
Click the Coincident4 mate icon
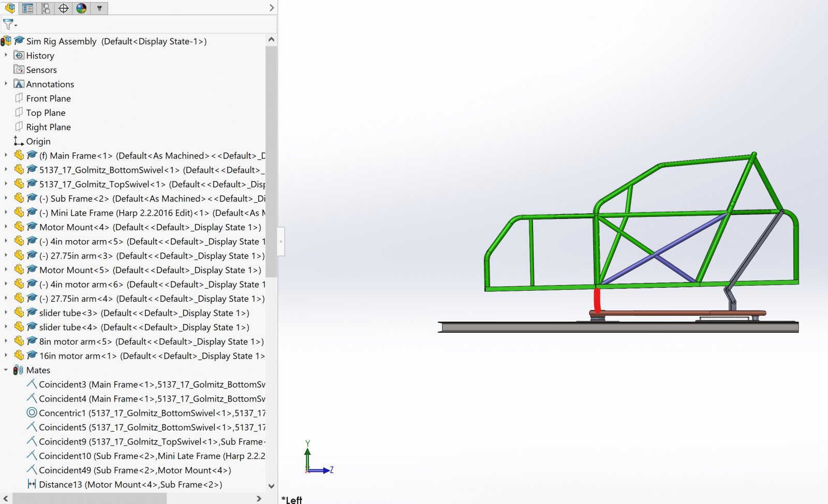(32, 398)
